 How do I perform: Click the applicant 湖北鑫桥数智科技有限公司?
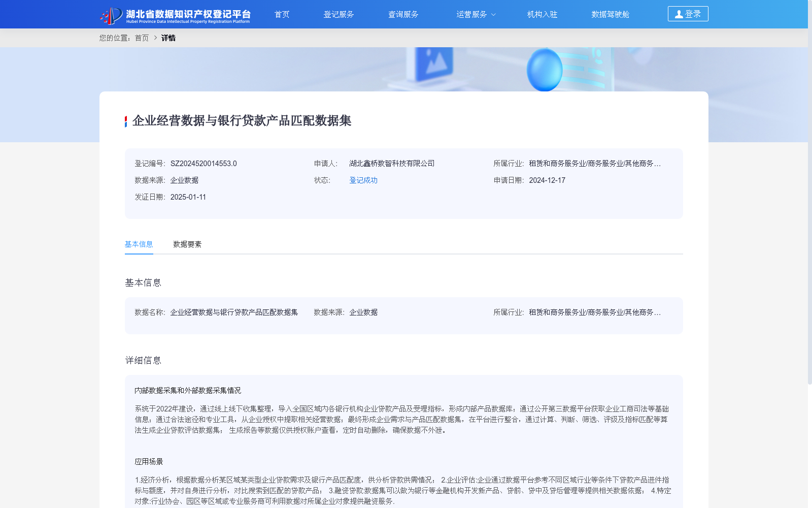tap(392, 164)
